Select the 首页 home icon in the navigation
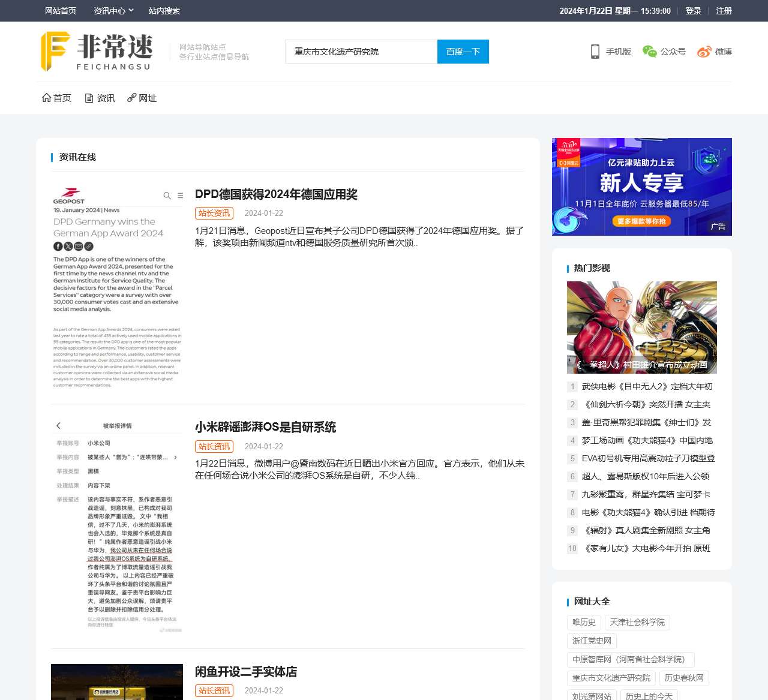Viewport: 768px width, 700px height. [x=46, y=97]
